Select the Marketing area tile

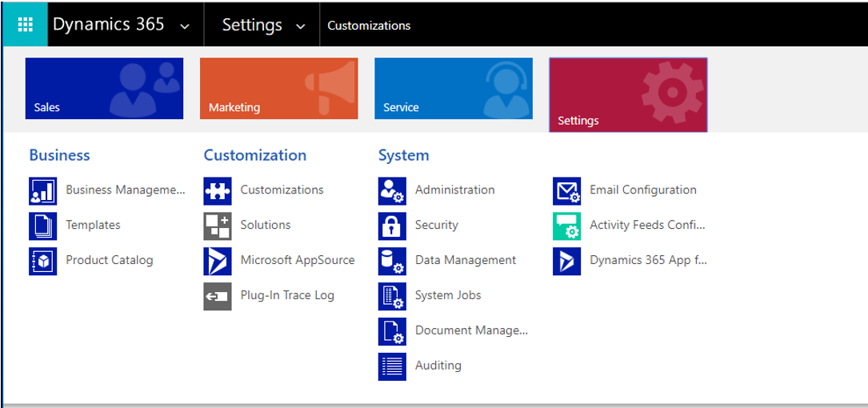point(279,88)
